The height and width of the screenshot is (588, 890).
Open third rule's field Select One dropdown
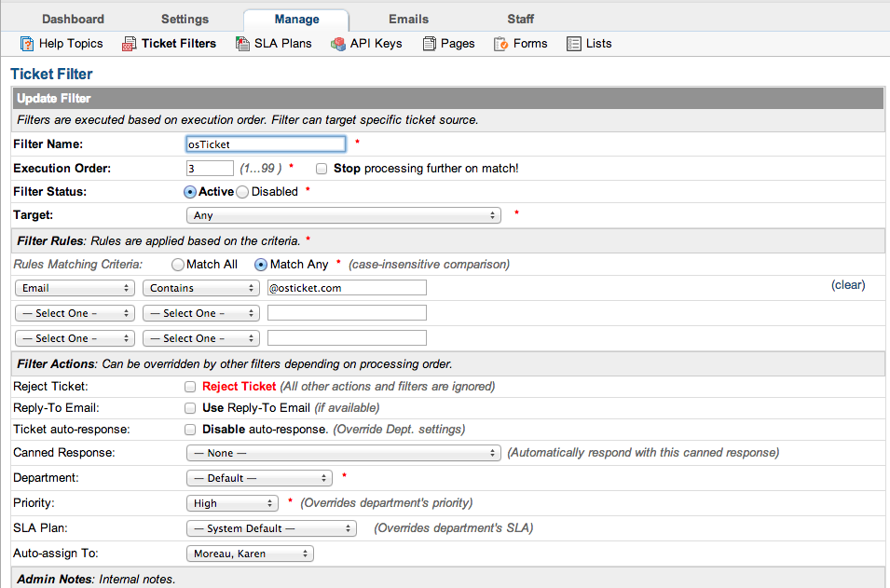click(75, 338)
